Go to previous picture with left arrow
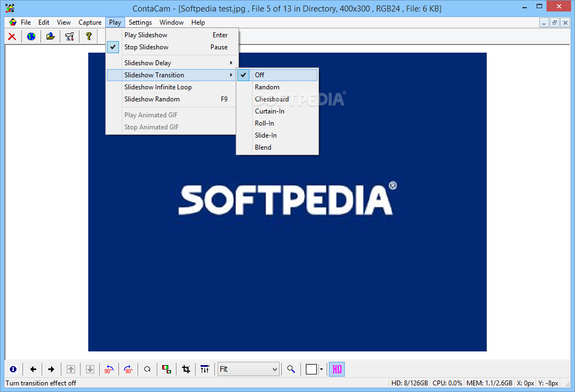This screenshot has width=575, height=392. (33, 370)
